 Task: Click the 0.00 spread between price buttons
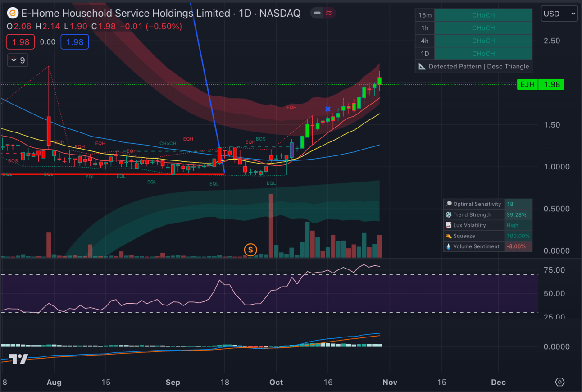coord(48,42)
